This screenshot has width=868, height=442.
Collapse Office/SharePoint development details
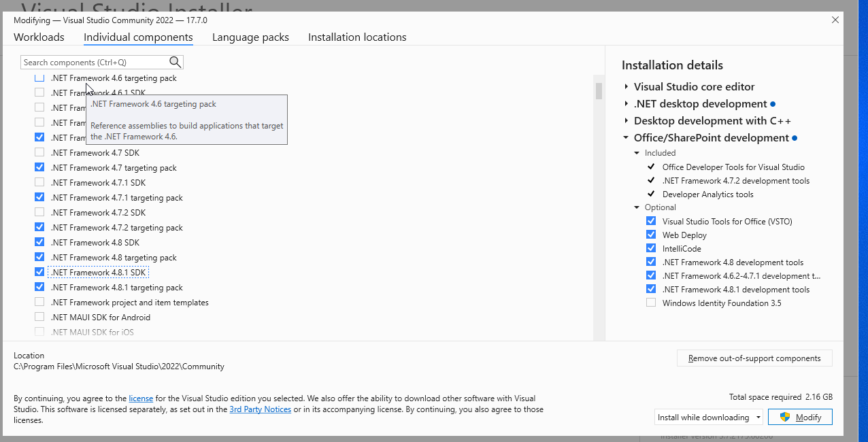click(627, 138)
